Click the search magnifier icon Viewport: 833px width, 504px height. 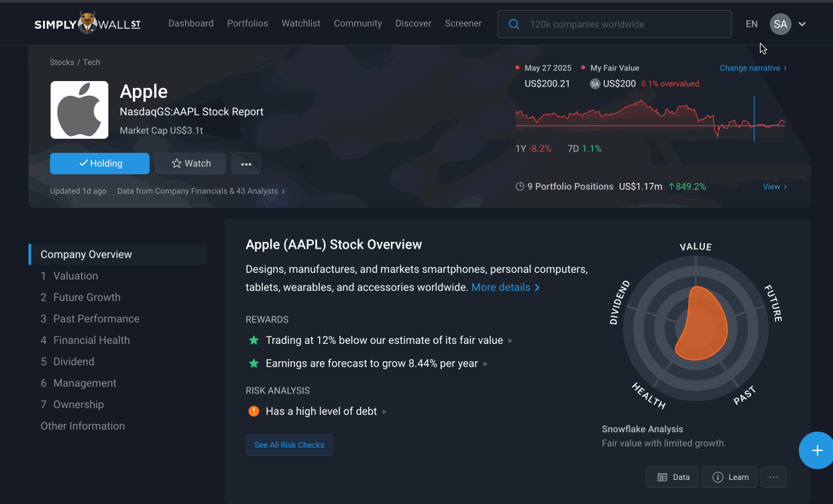coord(514,24)
